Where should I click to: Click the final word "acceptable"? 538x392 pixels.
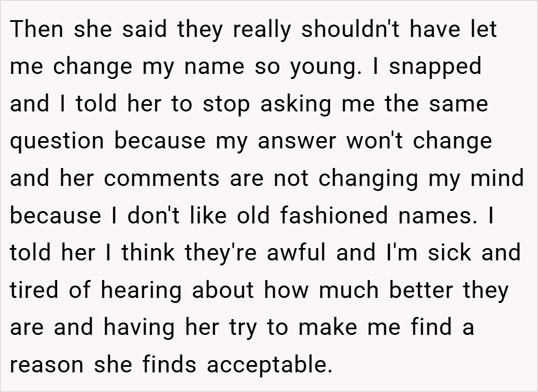tap(267, 366)
